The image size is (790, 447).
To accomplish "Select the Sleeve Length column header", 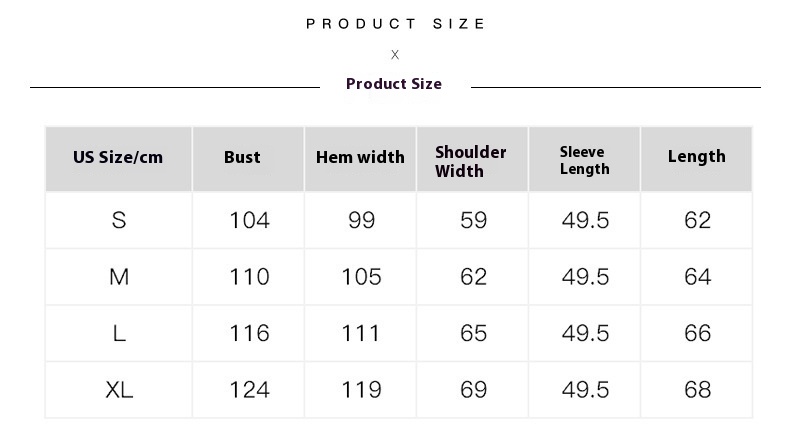I will point(584,160).
